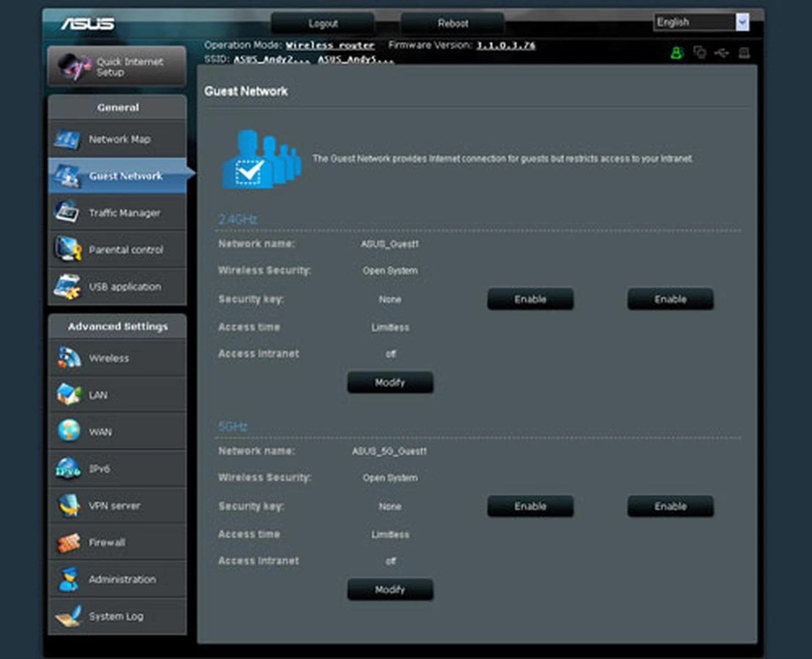Click the IPv6 globe icon
This screenshot has width=812, height=659.
pyautogui.click(x=68, y=469)
